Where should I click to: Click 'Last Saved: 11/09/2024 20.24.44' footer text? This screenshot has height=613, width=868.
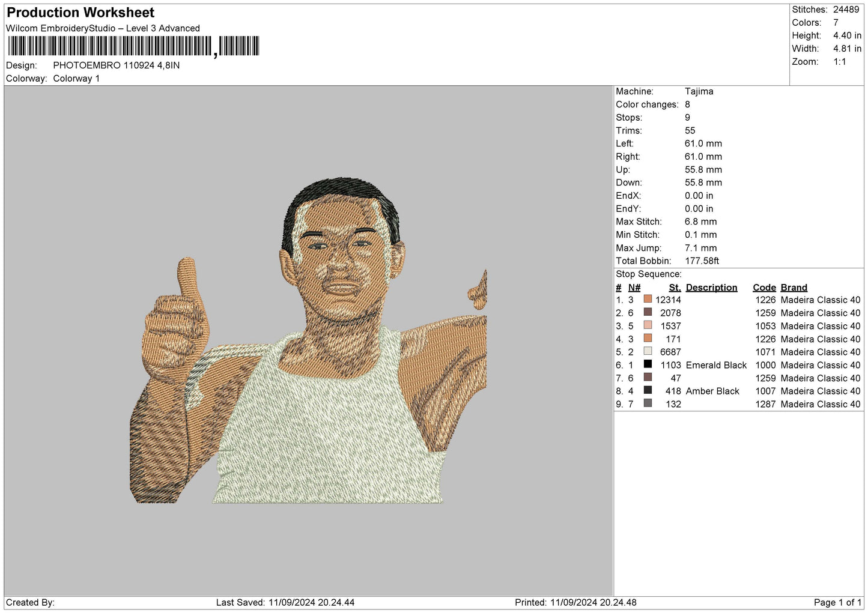285,603
